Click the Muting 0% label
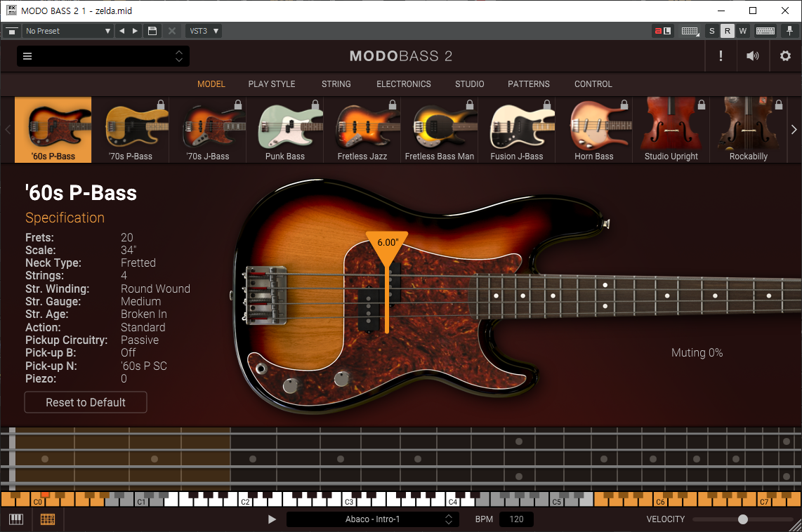The image size is (802, 532). point(697,352)
